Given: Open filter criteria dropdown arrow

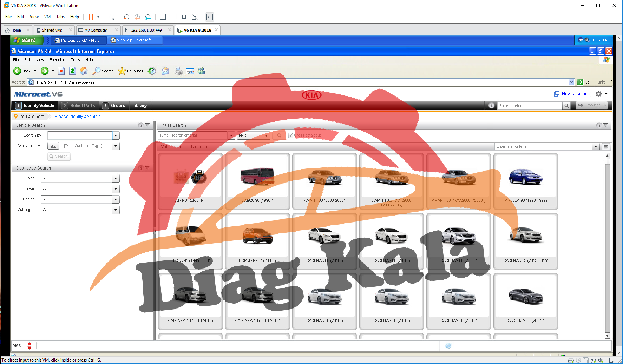Looking at the screenshot, I should click(x=596, y=147).
